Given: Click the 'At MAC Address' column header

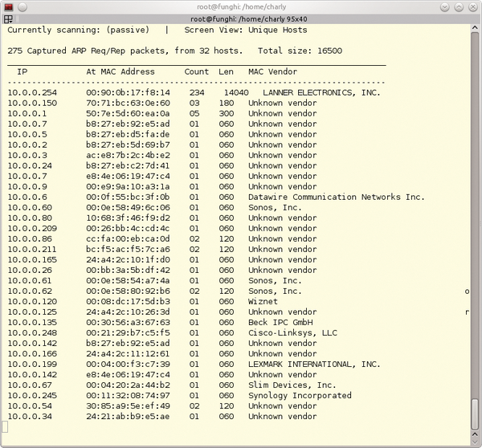Looking at the screenshot, I should [x=120, y=71].
